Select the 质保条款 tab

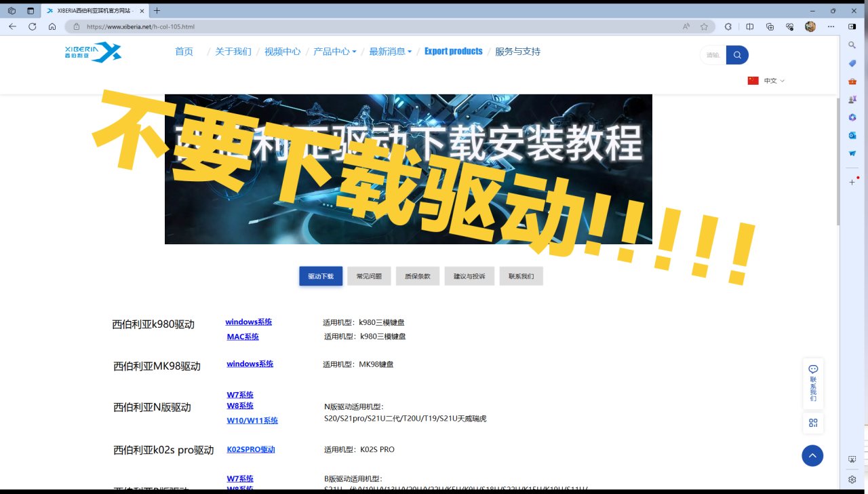(x=418, y=276)
